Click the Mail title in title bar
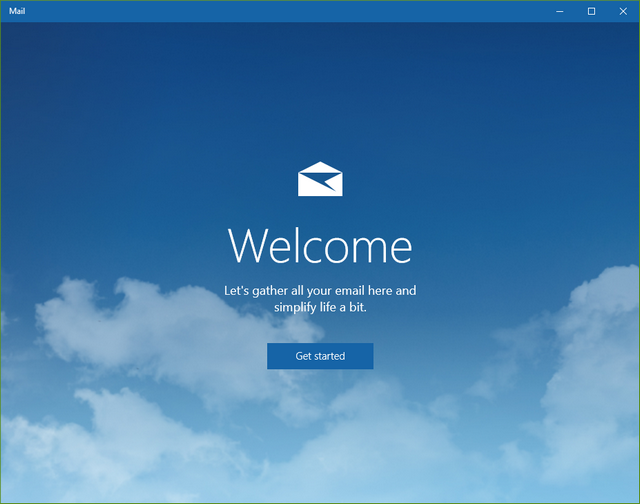Viewport: 640px width, 504px height. [17, 11]
